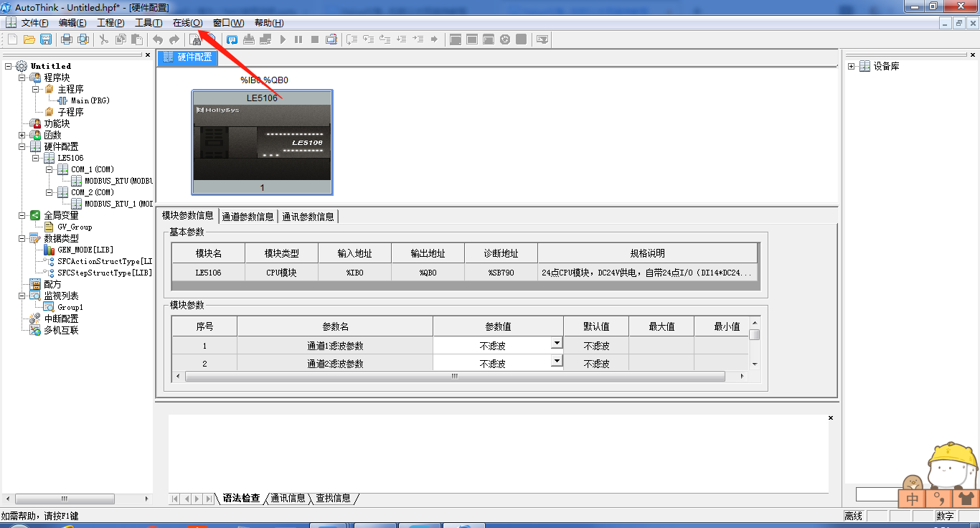Click the 中 input method indicator
This screenshot has height=528, width=980.
click(x=912, y=499)
